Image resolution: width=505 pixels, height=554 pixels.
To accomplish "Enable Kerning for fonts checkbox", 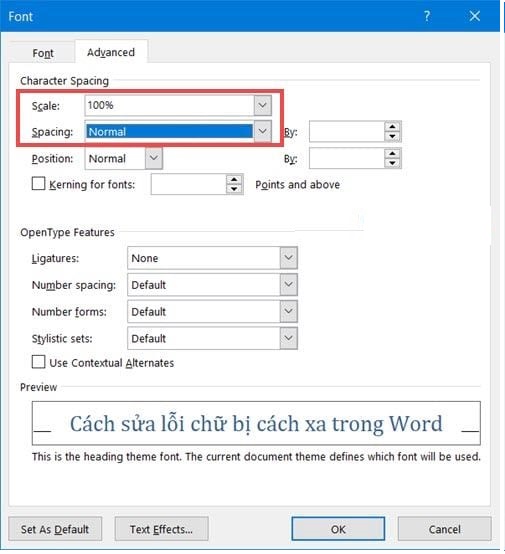I will click(38, 184).
